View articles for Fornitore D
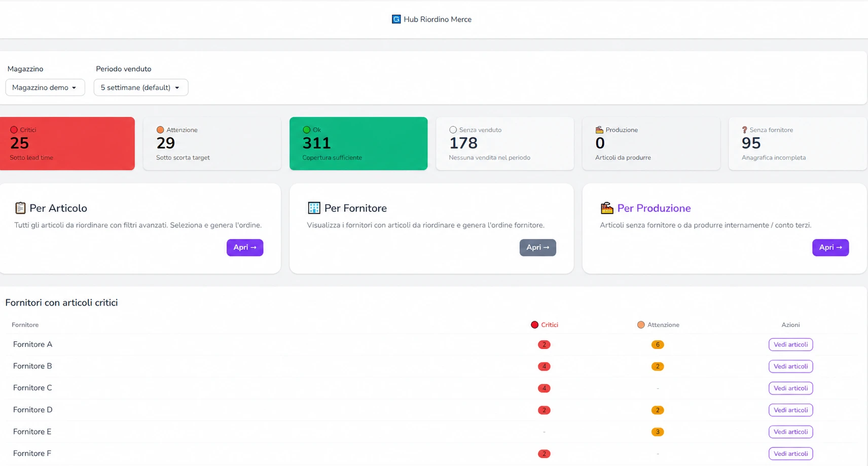868x466 pixels. point(790,410)
